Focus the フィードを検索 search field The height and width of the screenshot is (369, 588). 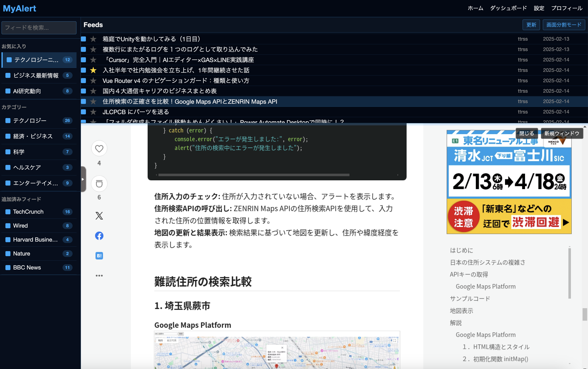(x=39, y=28)
